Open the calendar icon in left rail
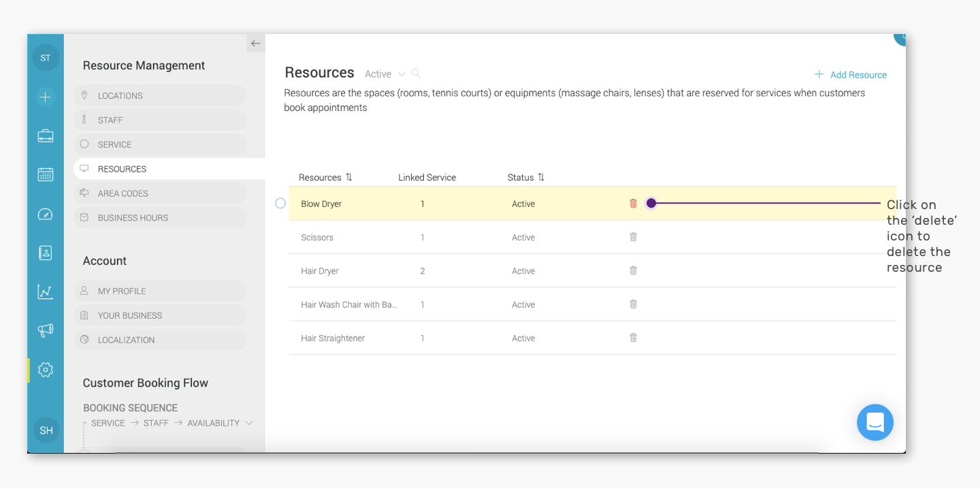 click(46, 174)
